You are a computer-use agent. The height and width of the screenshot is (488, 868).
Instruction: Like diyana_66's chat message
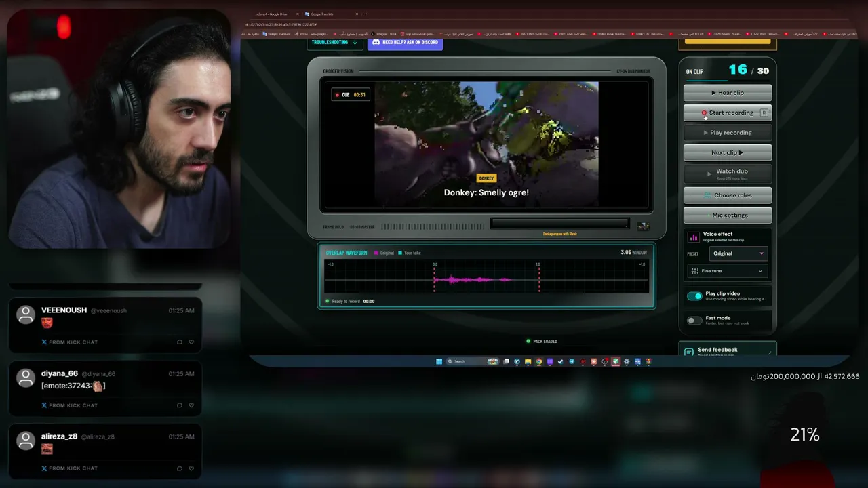tap(191, 405)
